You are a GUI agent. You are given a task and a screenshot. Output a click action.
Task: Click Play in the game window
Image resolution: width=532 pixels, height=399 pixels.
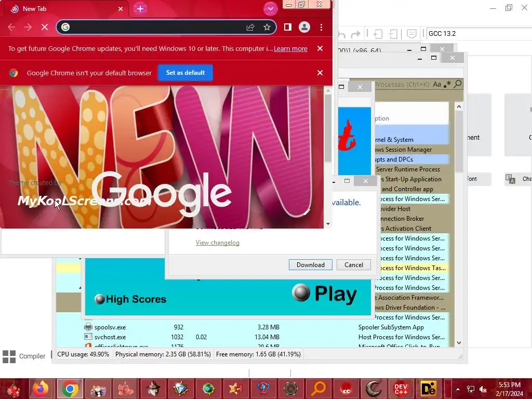324,294
